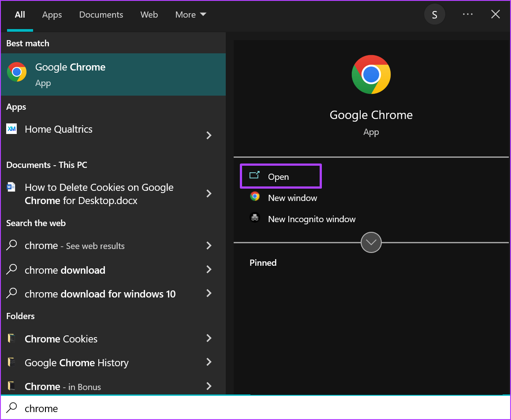Open the Google Chrome app icon
511x420 pixels.
16,72
